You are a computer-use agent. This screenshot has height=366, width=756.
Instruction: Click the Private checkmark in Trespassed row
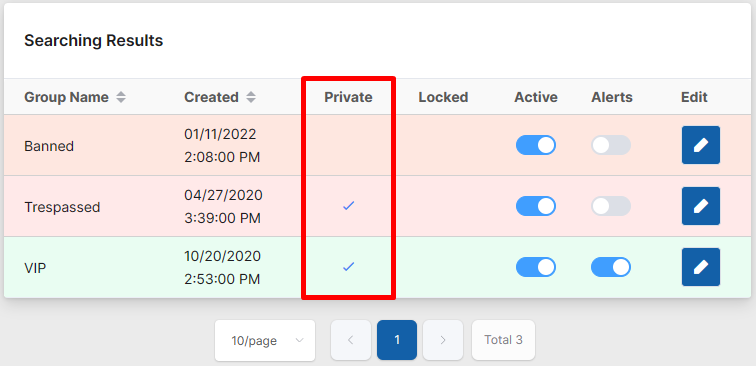click(x=348, y=206)
